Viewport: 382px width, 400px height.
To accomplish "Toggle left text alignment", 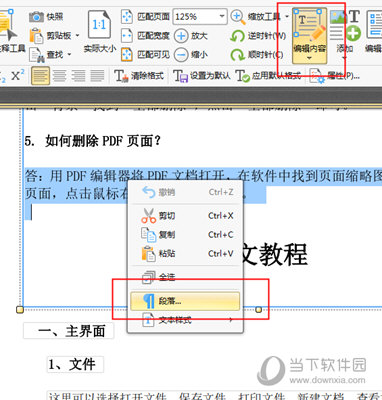I will 40,76.
